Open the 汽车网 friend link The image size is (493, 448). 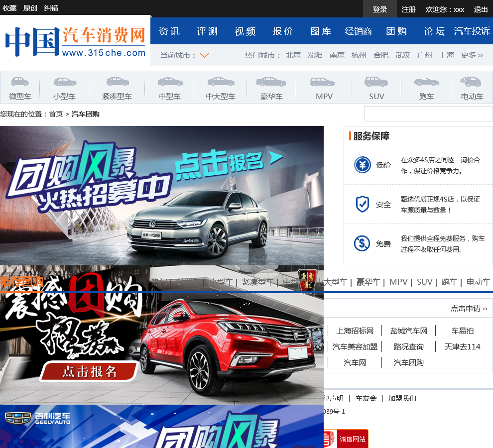point(355,363)
